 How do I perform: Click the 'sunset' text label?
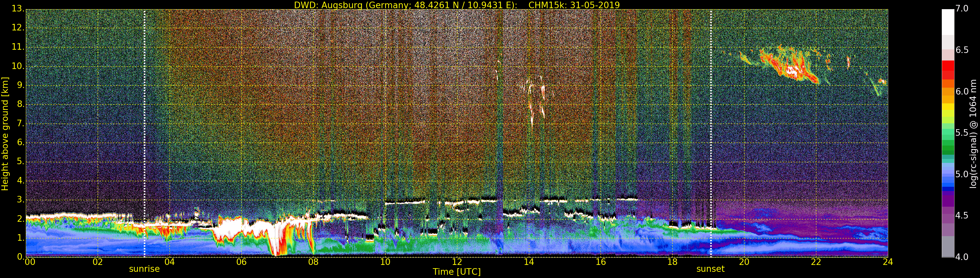(x=710, y=269)
